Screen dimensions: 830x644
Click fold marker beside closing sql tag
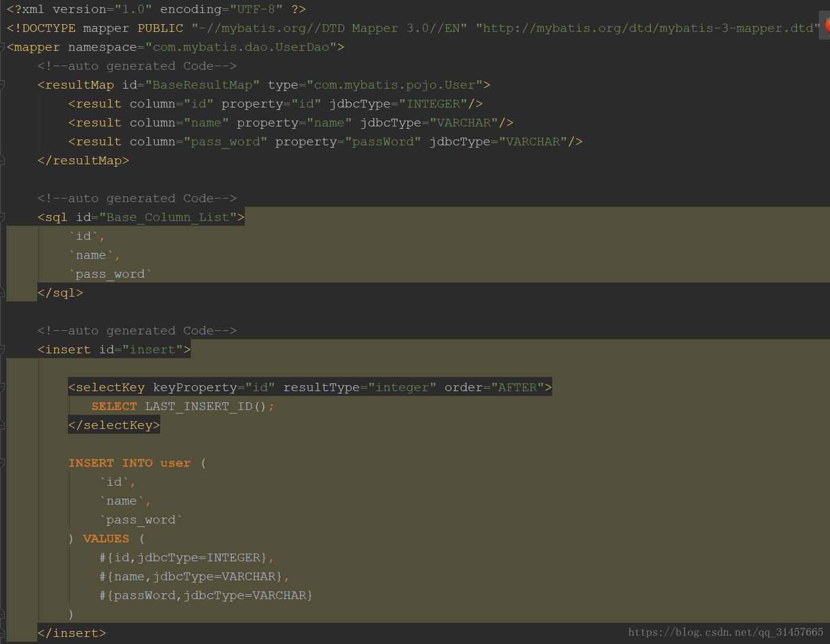(x=2, y=292)
